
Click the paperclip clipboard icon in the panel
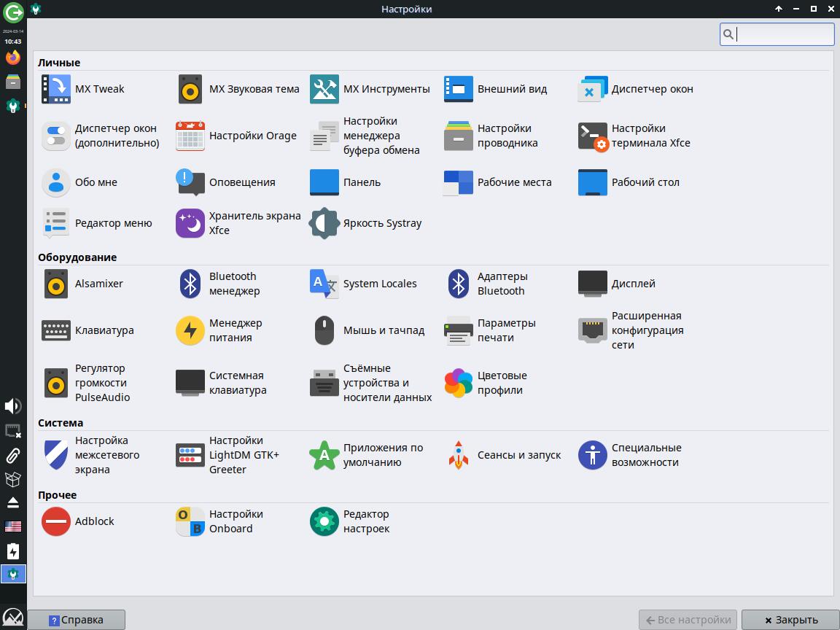click(x=13, y=455)
